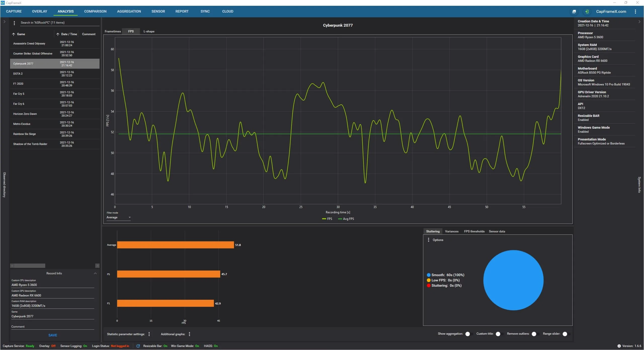This screenshot has height=350, width=644.
Task: Select the Far Cry 6 record
Action: point(55,104)
